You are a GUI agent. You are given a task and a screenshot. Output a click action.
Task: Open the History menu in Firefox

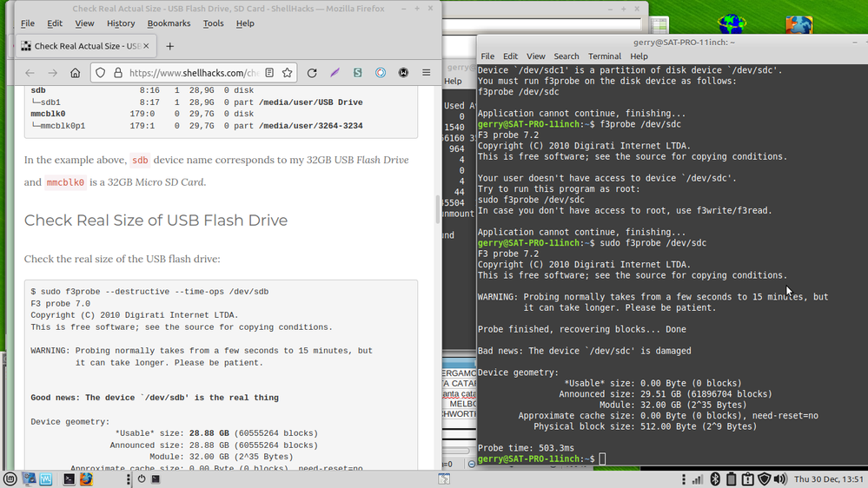121,23
